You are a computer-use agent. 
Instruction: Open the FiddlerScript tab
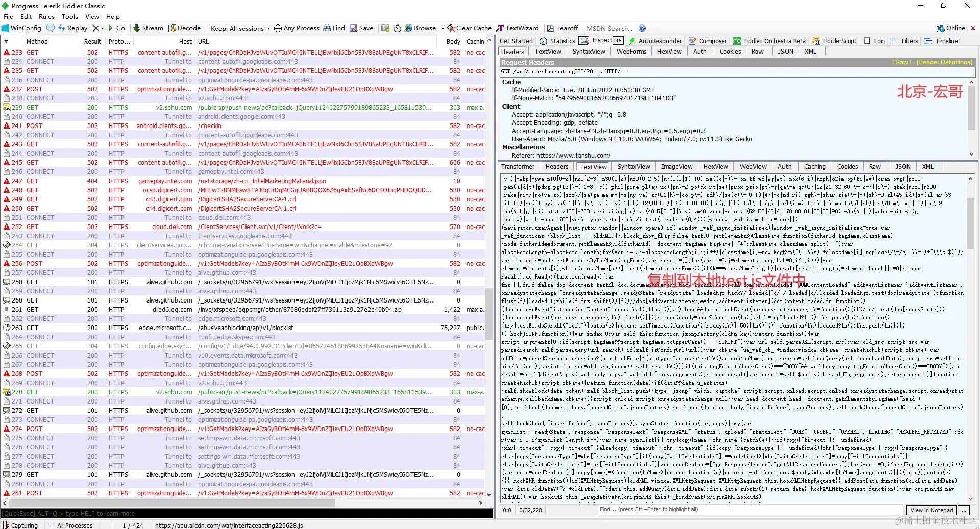coord(835,41)
